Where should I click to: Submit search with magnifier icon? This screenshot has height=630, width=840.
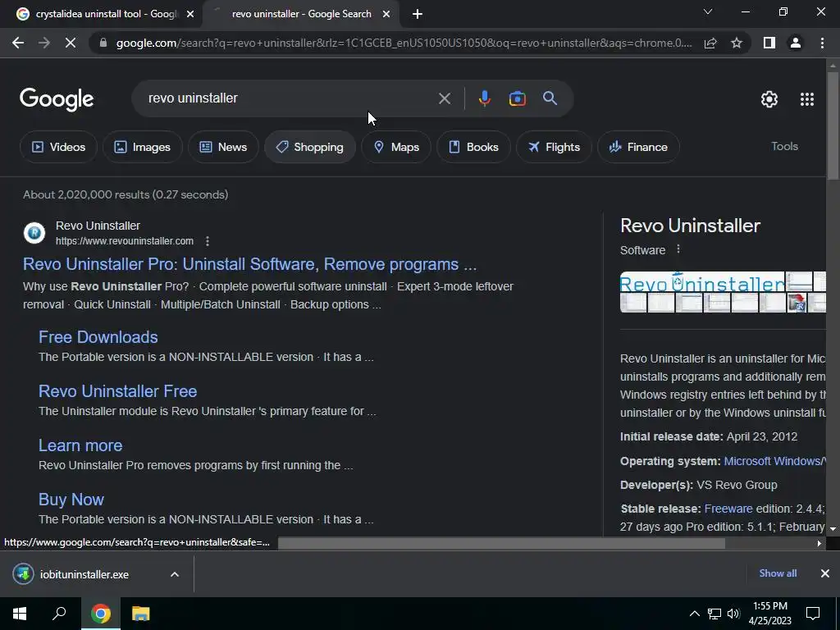[550, 98]
